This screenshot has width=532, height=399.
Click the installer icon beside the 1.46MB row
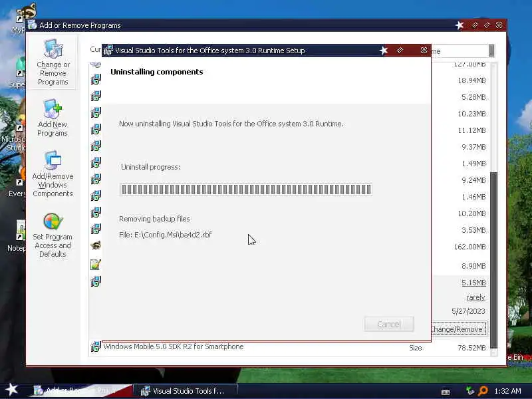point(96,196)
